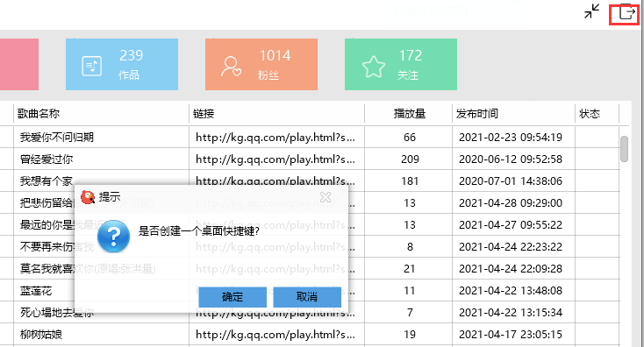This screenshot has height=347, width=644.
Task: Click date 2020-06-12 09:52:58
Action: [x=511, y=159]
